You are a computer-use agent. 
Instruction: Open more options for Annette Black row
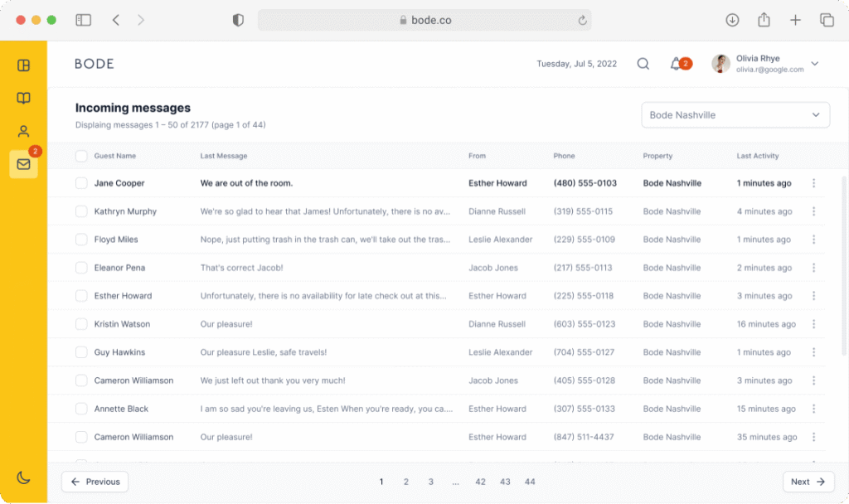pyautogui.click(x=814, y=409)
